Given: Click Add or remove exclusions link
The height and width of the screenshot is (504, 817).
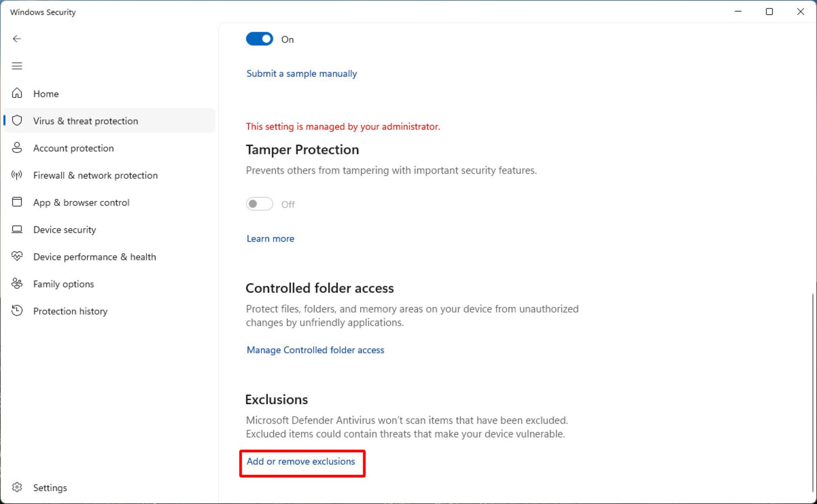Looking at the screenshot, I should 300,461.
